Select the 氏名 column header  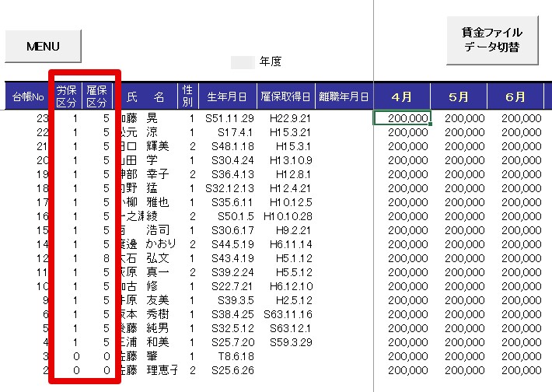145,96
